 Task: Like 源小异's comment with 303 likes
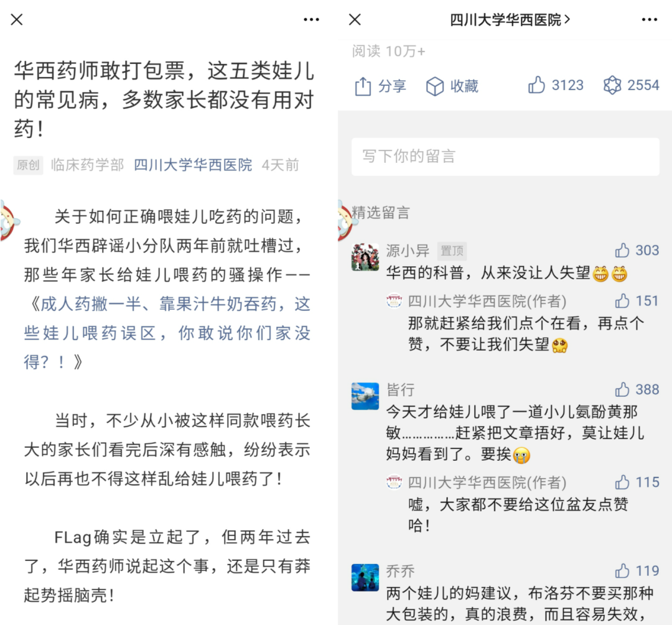pos(622,250)
